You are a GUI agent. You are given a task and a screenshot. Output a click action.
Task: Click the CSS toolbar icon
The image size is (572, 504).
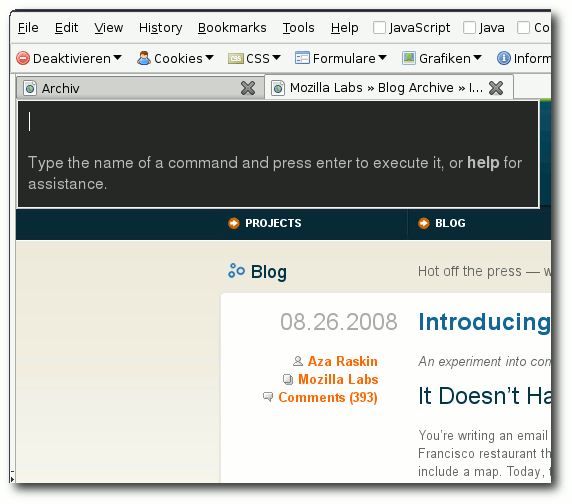coord(236,58)
